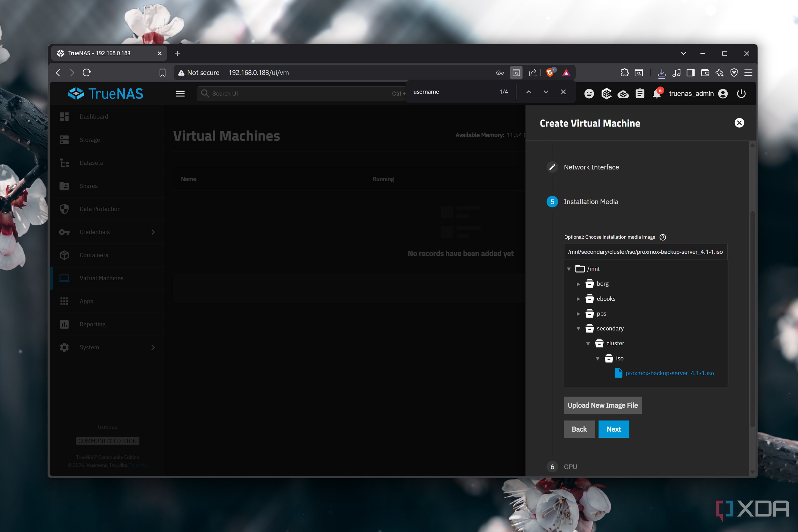This screenshot has width=798, height=532.
Task: Go to previous find-in-page match
Action: click(529, 92)
